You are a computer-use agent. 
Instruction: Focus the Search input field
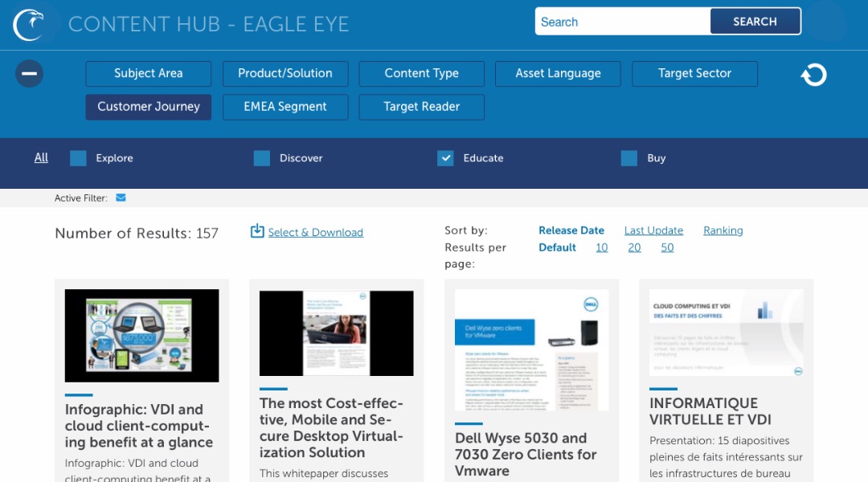pyautogui.click(x=623, y=22)
